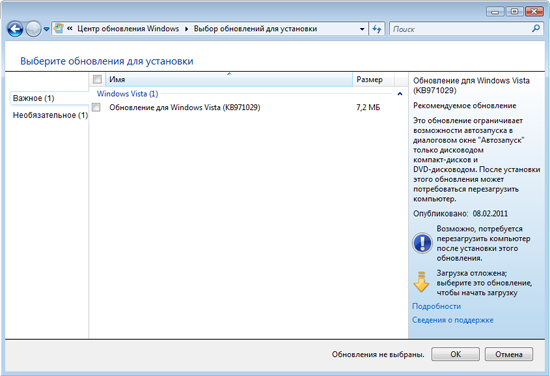The image size is (550, 376).
Task: Click the Refresh button next to address bar
Action: [377, 29]
